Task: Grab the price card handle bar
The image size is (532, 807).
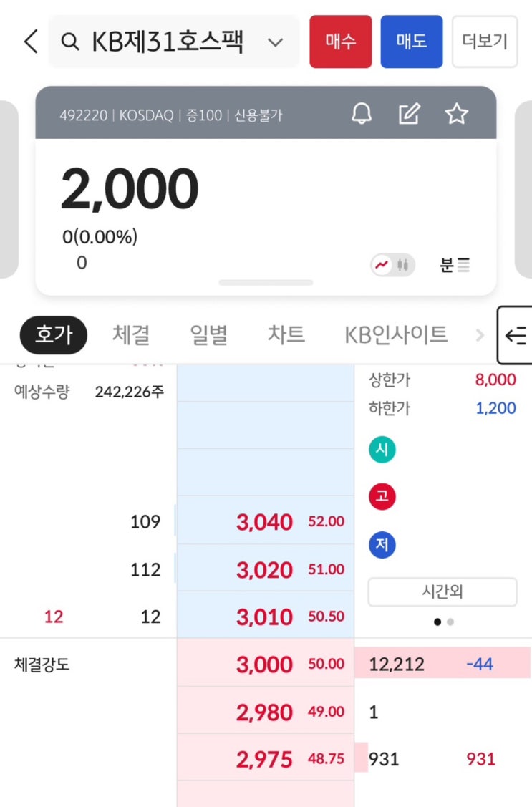Action: click(266, 283)
